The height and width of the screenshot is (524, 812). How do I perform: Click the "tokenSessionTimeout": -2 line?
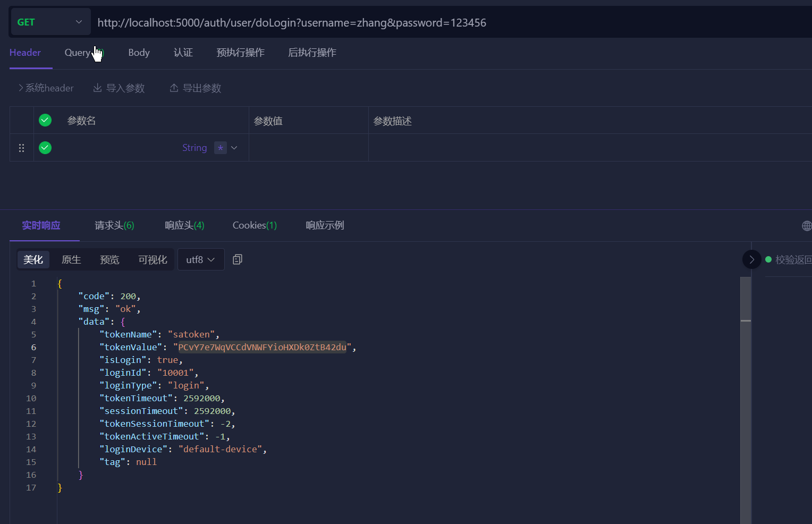167,424
